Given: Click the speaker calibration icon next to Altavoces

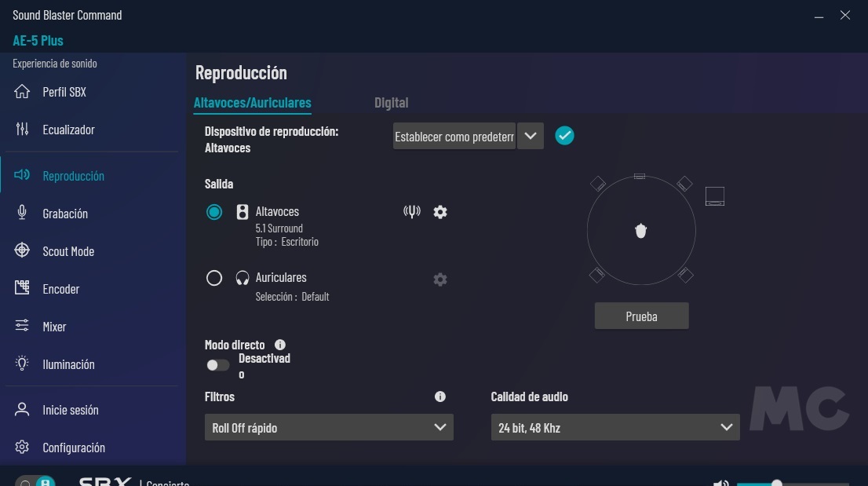Looking at the screenshot, I should [x=412, y=212].
